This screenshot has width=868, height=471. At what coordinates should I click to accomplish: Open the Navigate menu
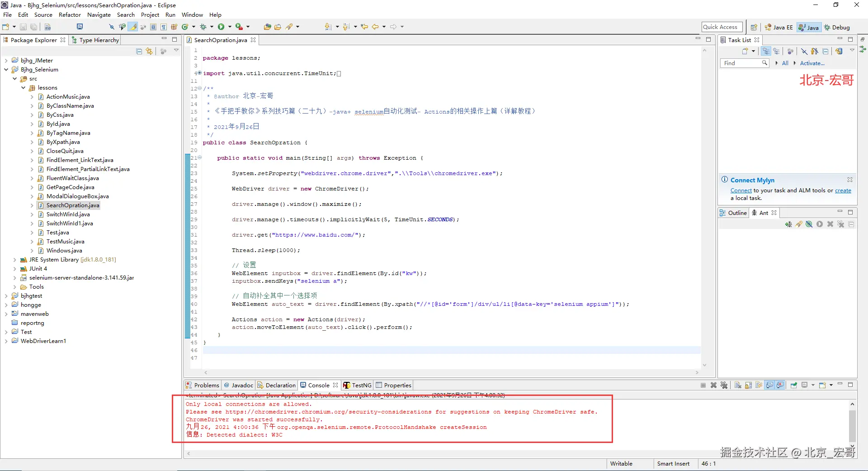click(99, 15)
